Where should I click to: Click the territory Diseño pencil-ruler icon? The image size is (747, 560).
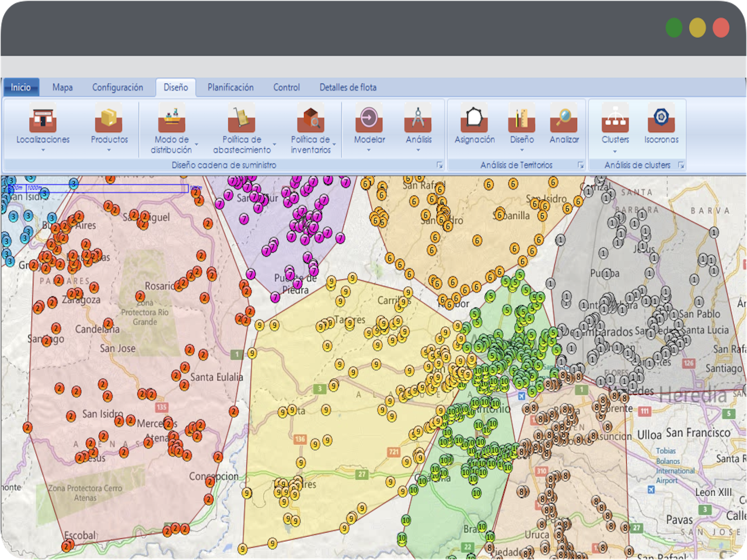[521, 118]
